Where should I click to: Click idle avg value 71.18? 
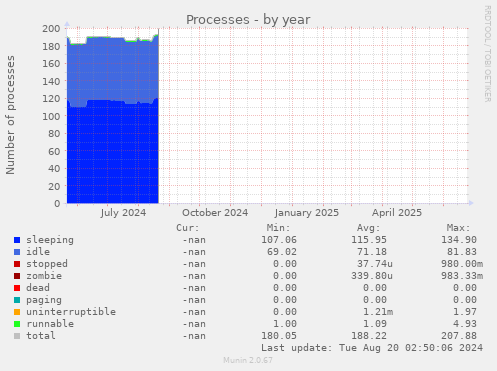tap(372, 252)
